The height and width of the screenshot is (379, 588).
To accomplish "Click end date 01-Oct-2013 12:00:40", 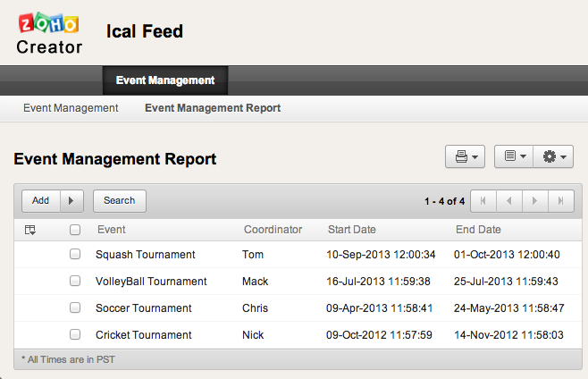I will click(507, 255).
